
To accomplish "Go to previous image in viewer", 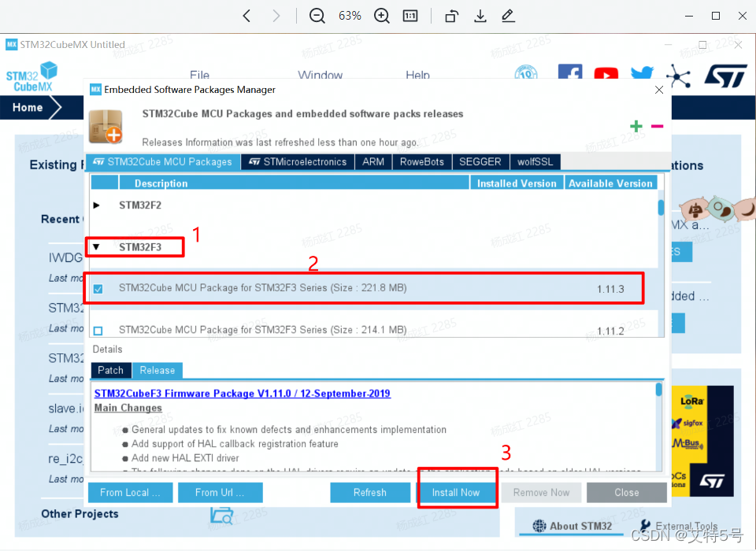I will (246, 16).
